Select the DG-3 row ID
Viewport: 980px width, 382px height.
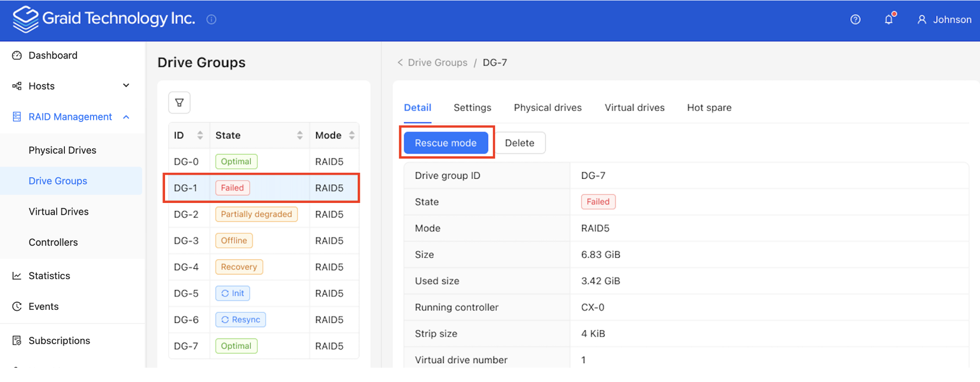pyautogui.click(x=186, y=241)
